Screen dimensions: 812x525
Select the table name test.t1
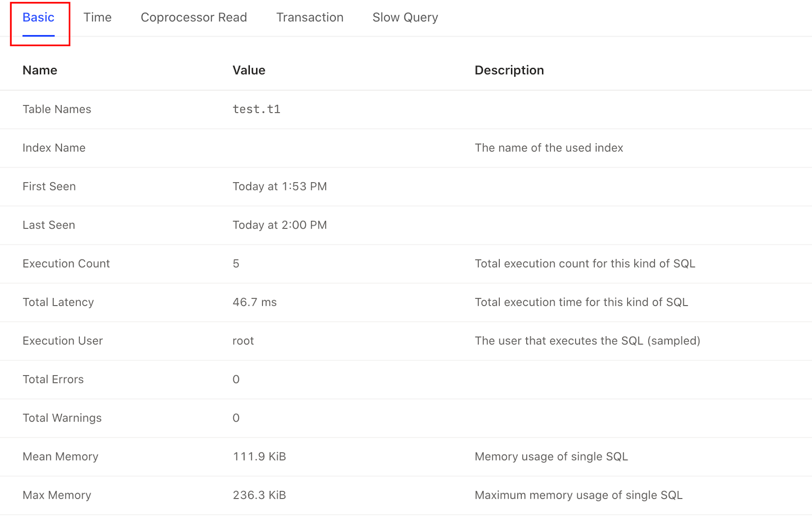pos(257,109)
